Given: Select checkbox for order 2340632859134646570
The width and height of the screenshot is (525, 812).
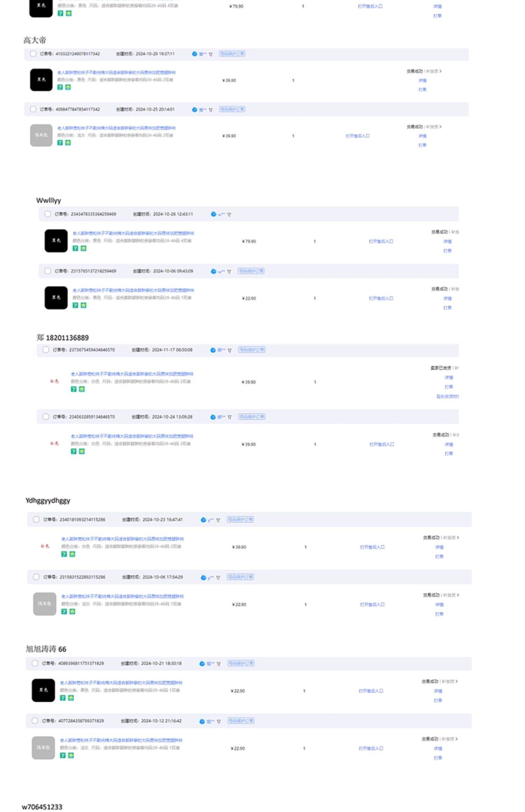Looking at the screenshot, I should pyautogui.click(x=45, y=416).
